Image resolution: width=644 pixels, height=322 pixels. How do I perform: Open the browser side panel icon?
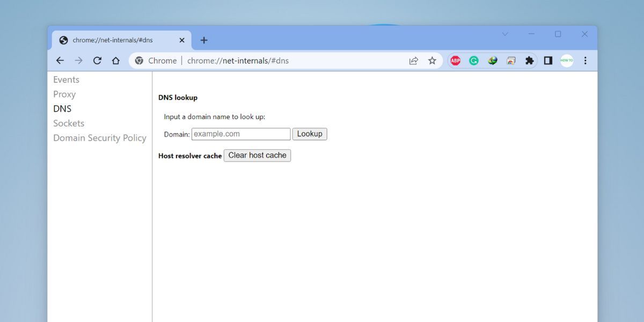[x=548, y=61]
